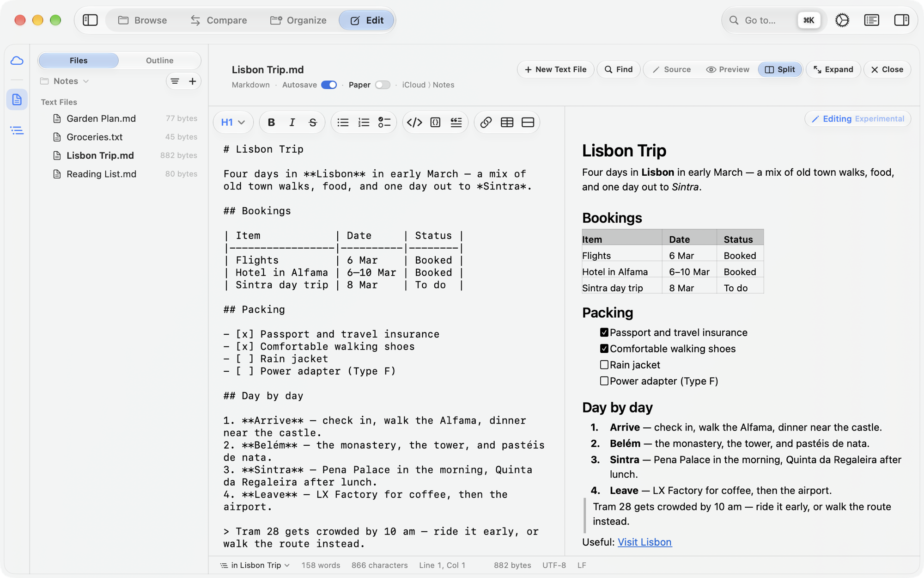The image size is (924, 578).
Task: Toggle the left sidebar panel icon
Action: [90, 20]
